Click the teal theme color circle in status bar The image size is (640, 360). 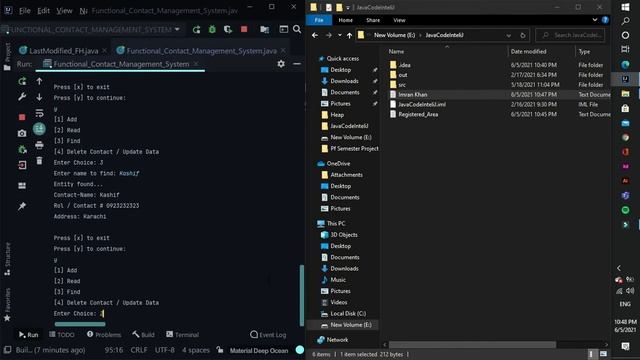click(300, 350)
